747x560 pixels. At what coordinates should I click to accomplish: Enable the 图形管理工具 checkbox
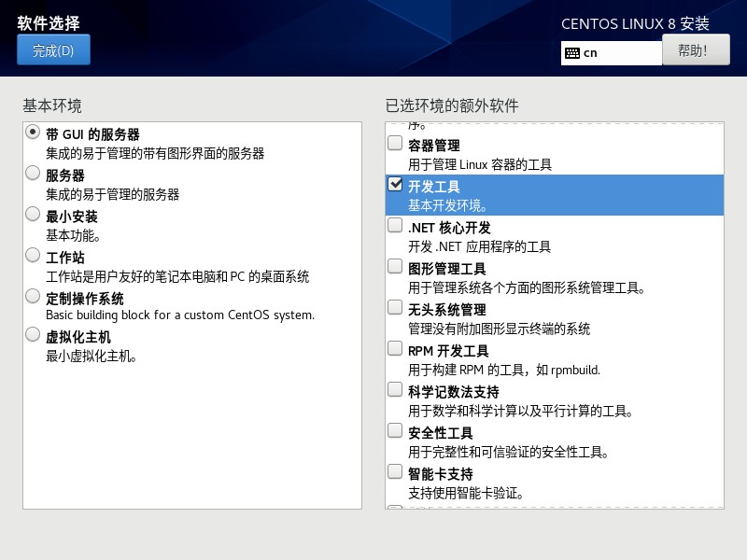(395, 267)
